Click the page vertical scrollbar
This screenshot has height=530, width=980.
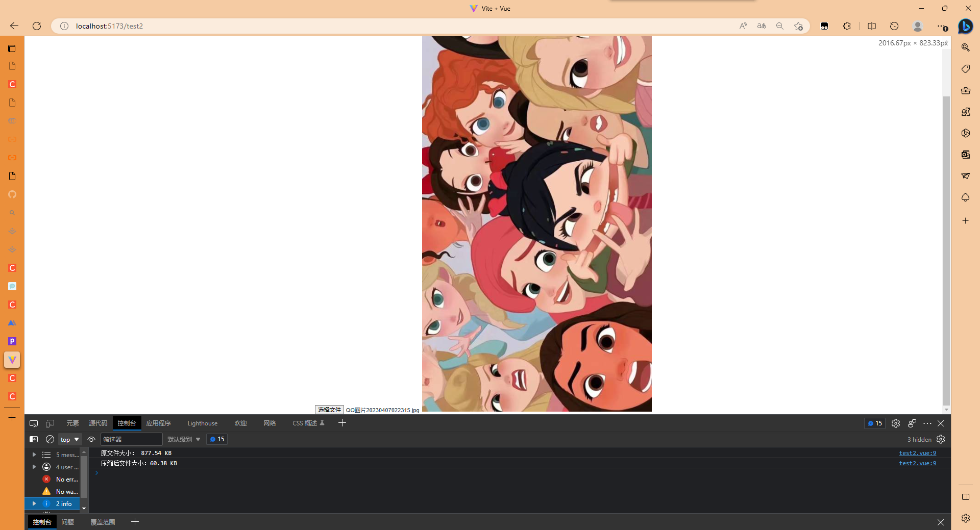click(946, 250)
